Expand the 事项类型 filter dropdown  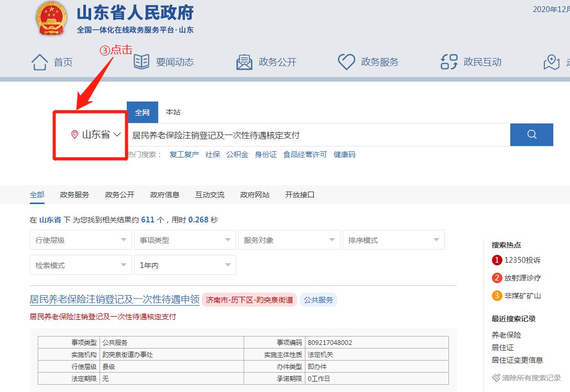coord(184,240)
